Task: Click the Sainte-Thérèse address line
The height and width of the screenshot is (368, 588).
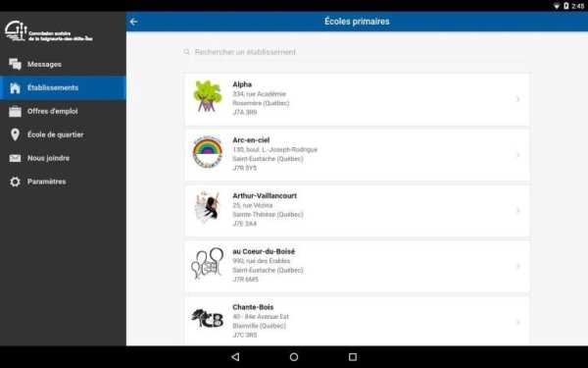Action: pyautogui.click(x=268, y=214)
